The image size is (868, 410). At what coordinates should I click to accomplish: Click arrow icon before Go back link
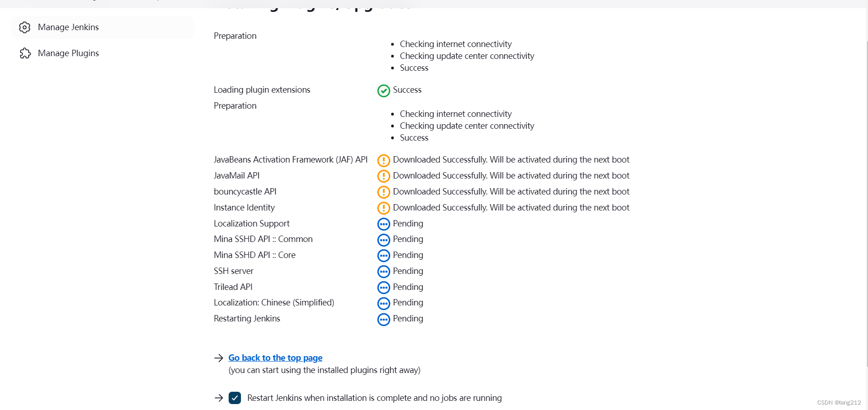tap(219, 358)
